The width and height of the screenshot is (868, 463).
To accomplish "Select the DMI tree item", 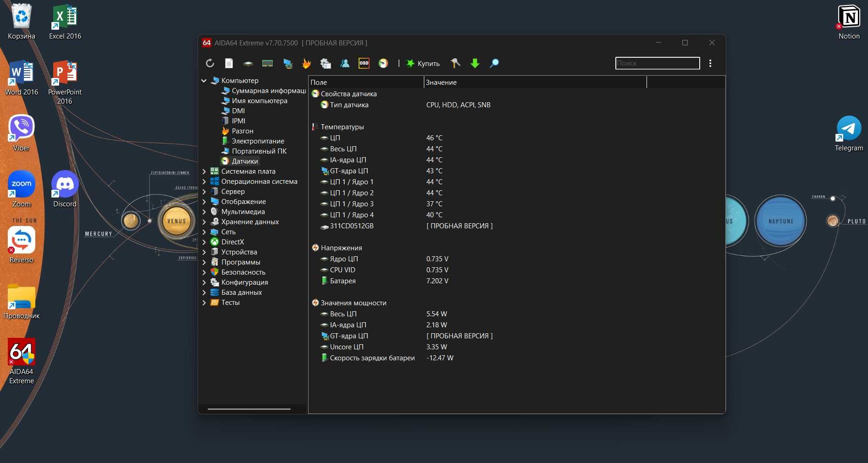I will (x=233, y=111).
